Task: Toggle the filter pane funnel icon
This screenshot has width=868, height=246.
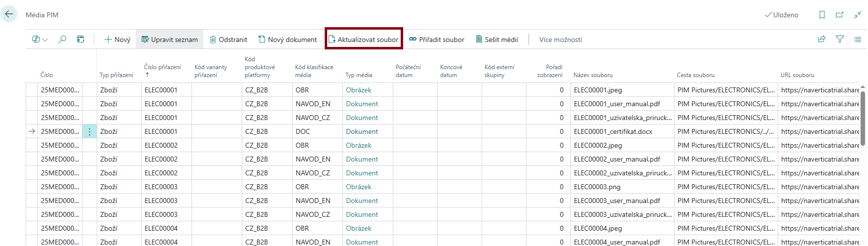Action: pyautogui.click(x=839, y=40)
